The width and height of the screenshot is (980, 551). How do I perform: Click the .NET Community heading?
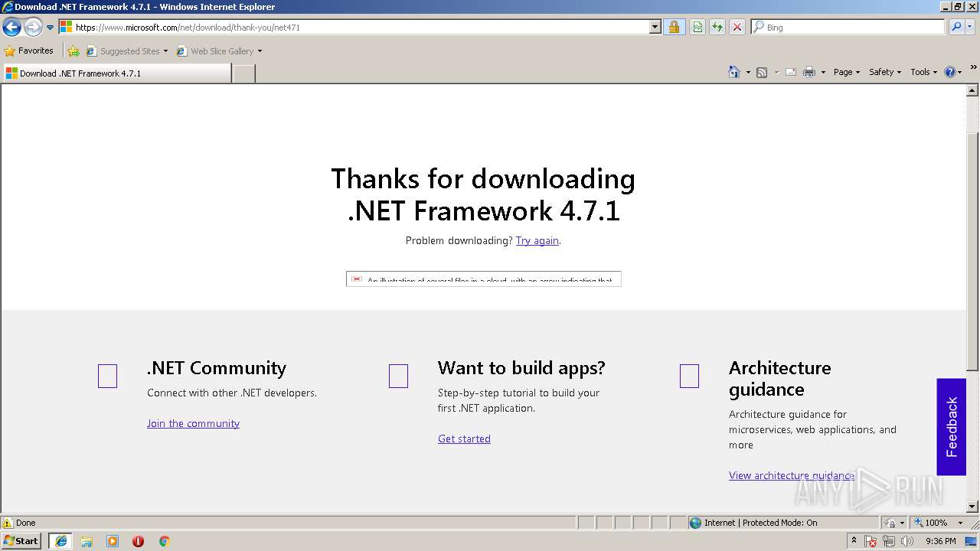tap(217, 367)
